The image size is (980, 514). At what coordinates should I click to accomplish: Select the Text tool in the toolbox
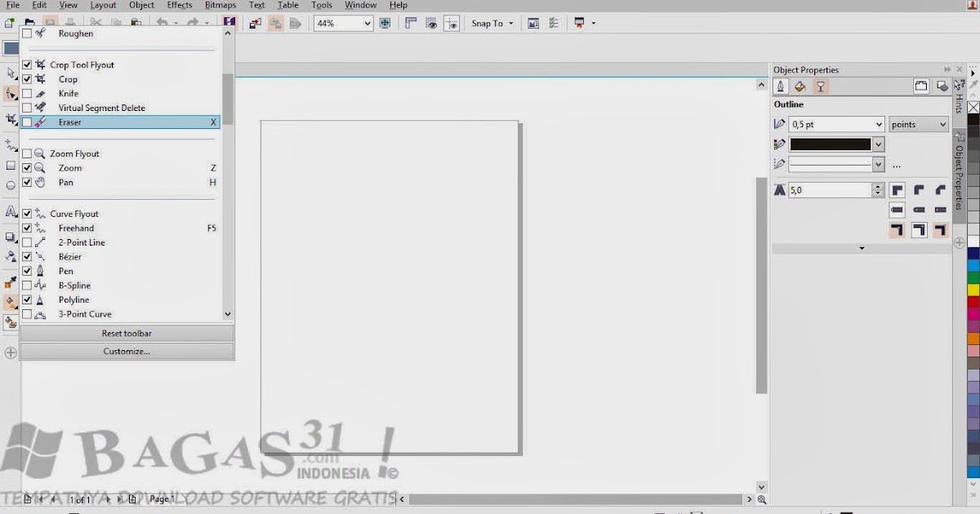[x=11, y=211]
